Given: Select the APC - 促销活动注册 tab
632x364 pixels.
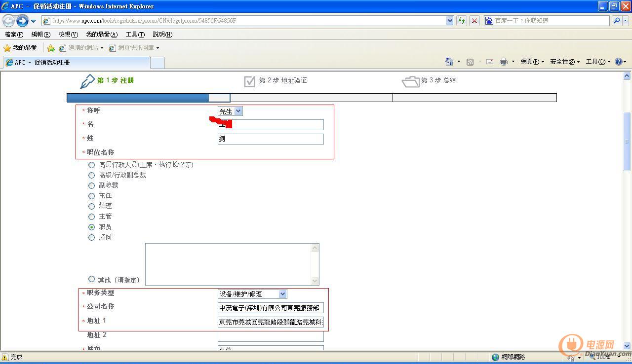Looking at the screenshot, I should click(76, 63).
